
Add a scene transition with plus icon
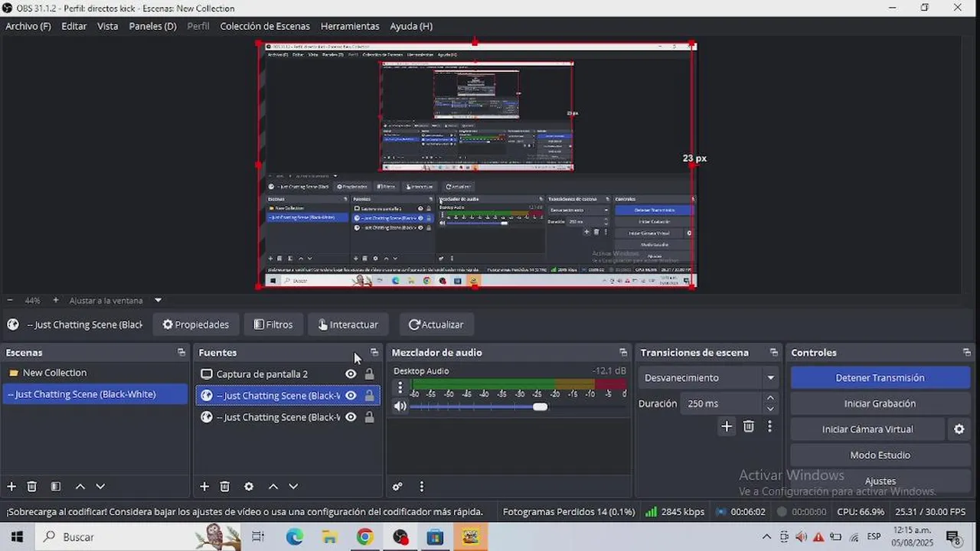(x=727, y=426)
